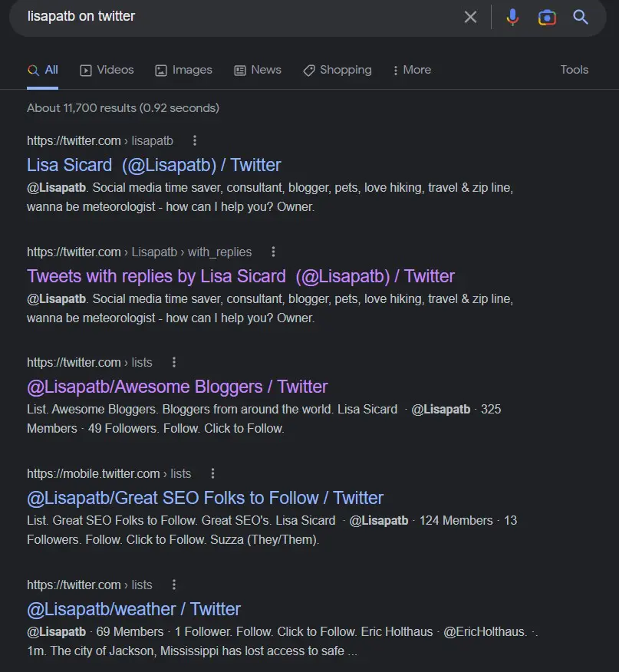Open three-dot menu beside mobile.twitter.com › lists
Viewport: 619px width, 672px height.
(x=212, y=473)
